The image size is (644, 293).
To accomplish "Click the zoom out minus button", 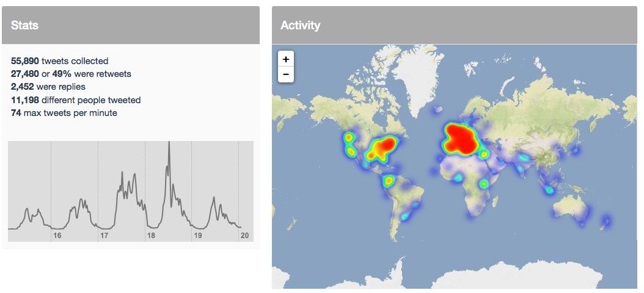I will (286, 74).
